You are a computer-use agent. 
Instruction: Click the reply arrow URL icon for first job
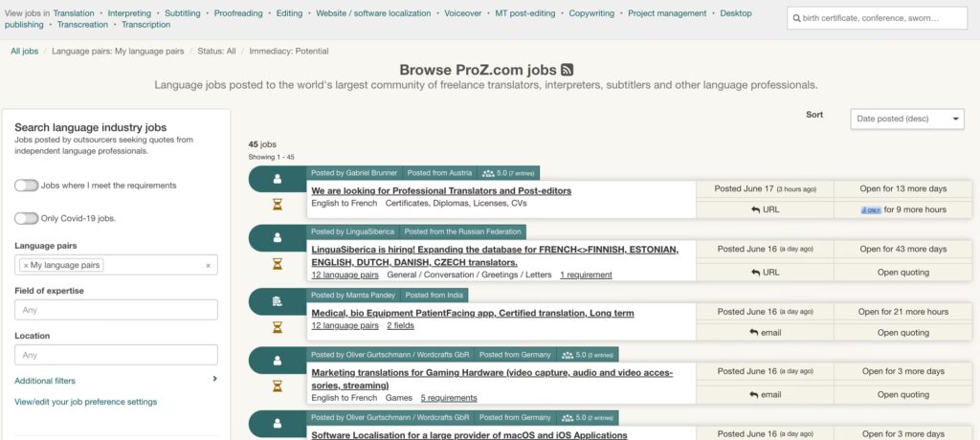pos(755,209)
